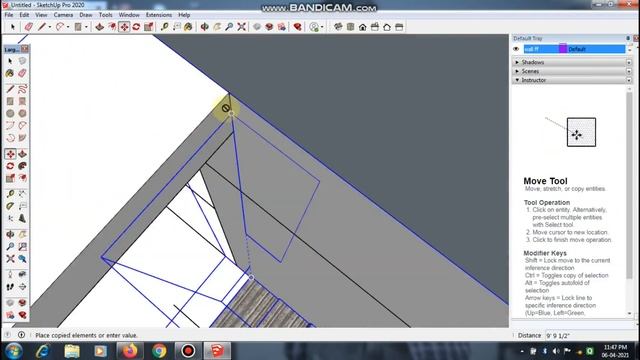Open the shape tool dropdown arrow in toolbar
Viewport: 640px width, 360px height.
86,27
